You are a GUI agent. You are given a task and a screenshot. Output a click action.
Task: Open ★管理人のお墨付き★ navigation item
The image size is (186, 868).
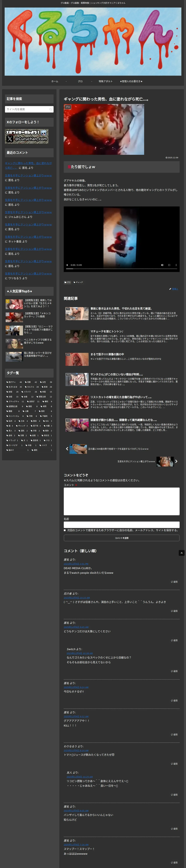tap(131, 81)
